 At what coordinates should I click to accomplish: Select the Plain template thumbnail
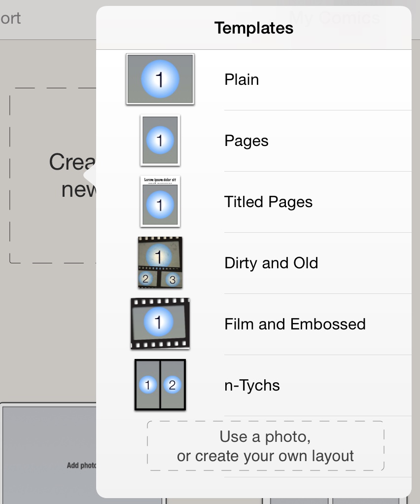[160, 79]
